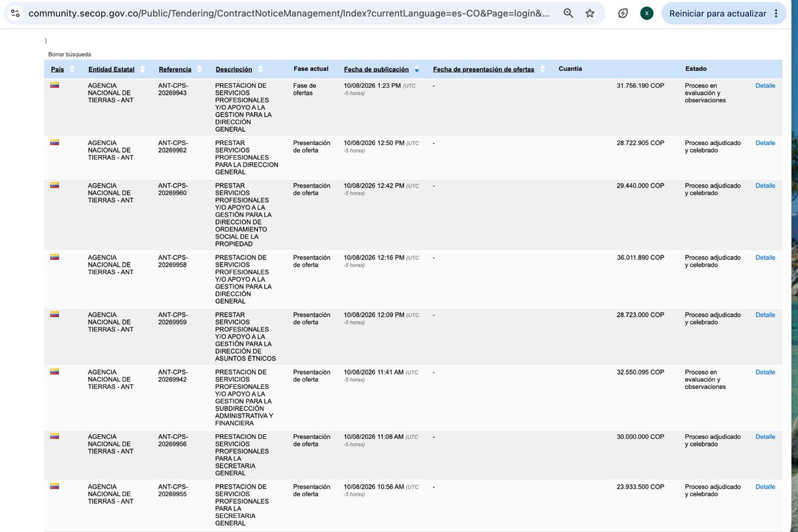This screenshot has height=532, width=798.
Task: Click the amount 31.756.190 COP
Action: 640,85
